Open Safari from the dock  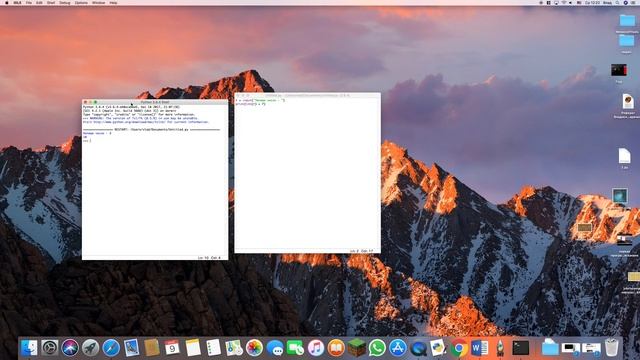point(111,348)
